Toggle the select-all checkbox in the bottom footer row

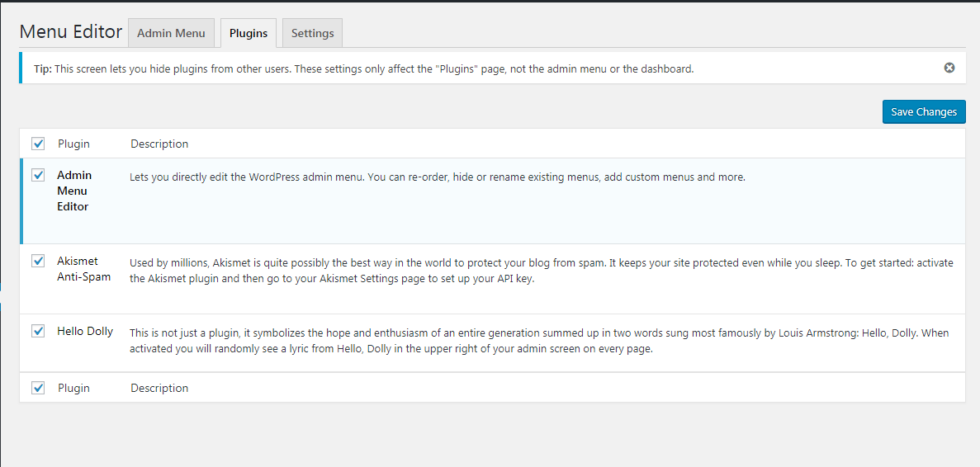38,388
